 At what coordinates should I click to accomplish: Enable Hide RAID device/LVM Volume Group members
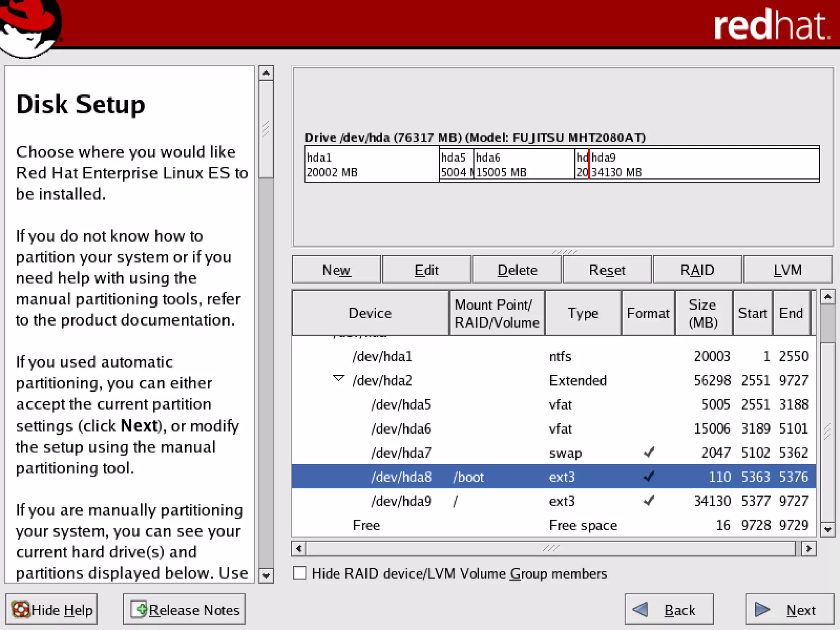coord(300,573)
